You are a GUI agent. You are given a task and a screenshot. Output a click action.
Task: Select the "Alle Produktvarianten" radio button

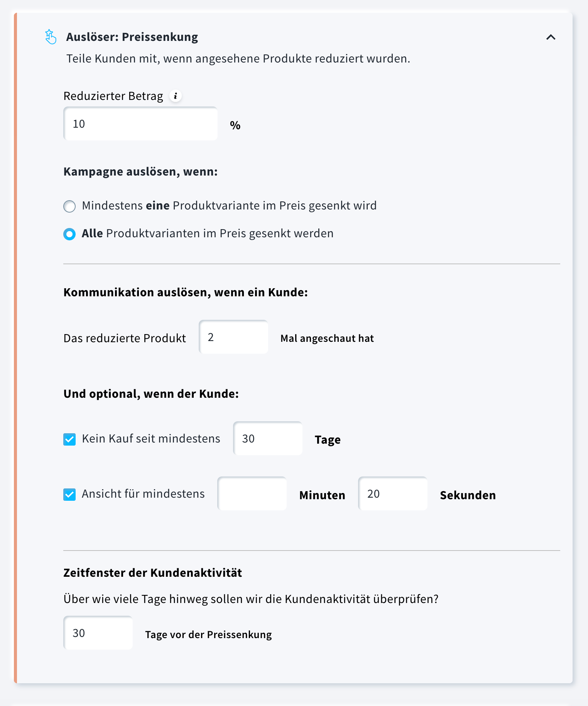[69, 234]
